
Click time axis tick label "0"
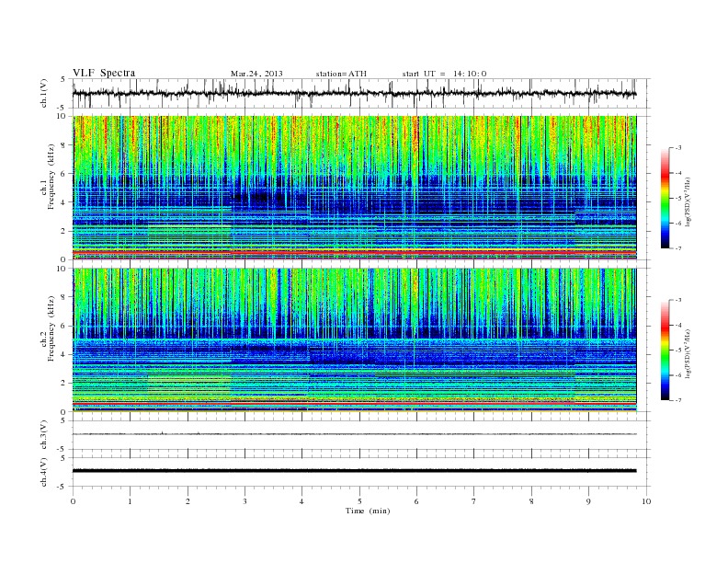click(x=73, y=501)
